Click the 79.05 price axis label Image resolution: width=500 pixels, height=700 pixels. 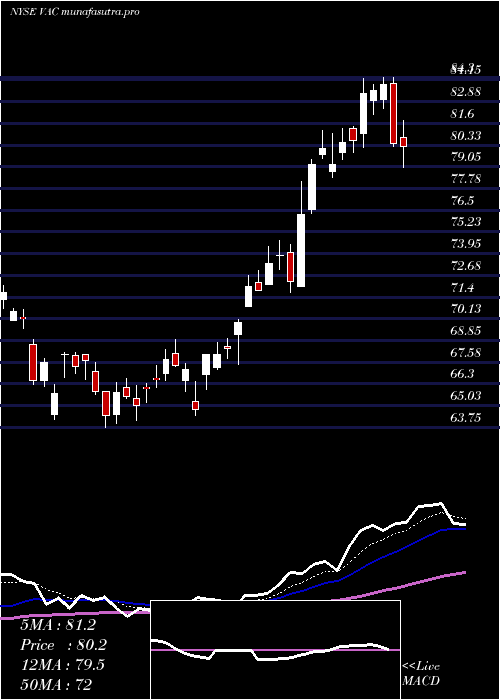466,157
